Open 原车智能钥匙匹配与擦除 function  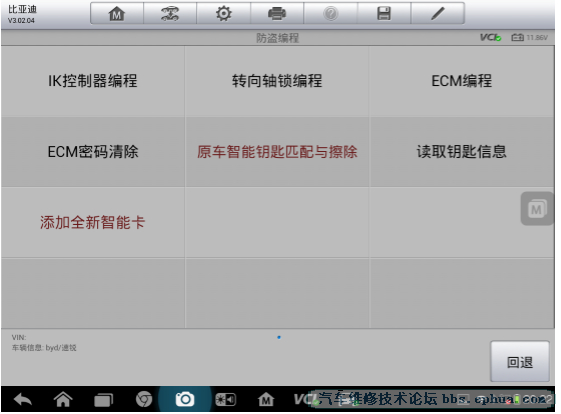277,152
